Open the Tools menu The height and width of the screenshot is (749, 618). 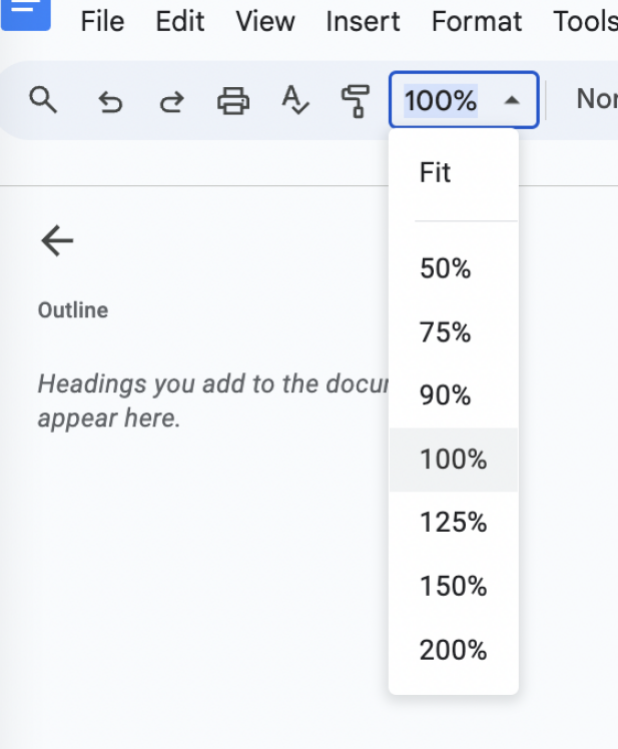585,21
